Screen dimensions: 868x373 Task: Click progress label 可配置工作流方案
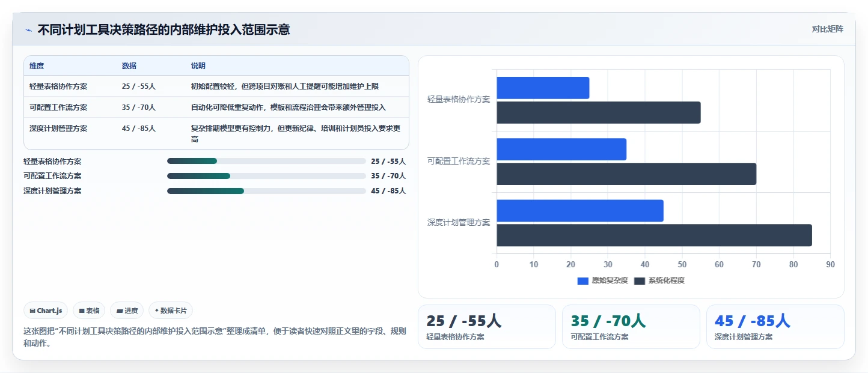pyautogui.click(x=52, y=176)
